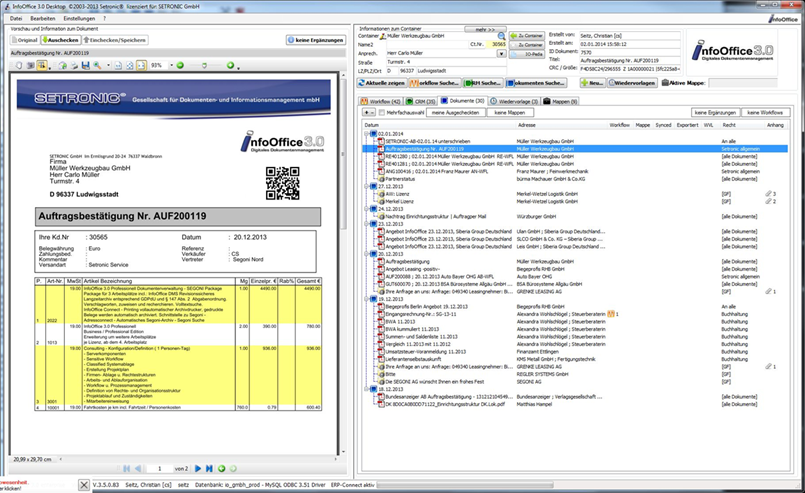
Task: Click the workflow icon on the Eingangsrechnung row
Action: click(x=611, y=314)
